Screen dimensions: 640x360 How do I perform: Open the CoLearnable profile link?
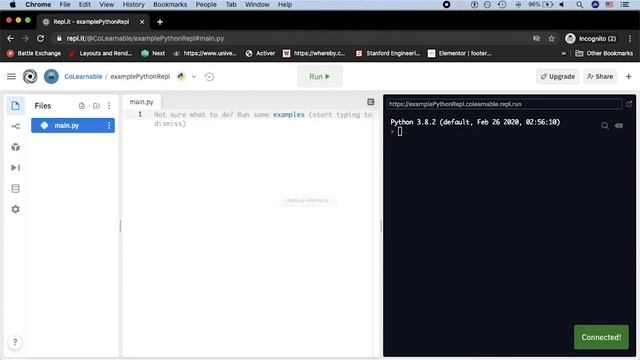pyautogui.click(x=83, y=76)
